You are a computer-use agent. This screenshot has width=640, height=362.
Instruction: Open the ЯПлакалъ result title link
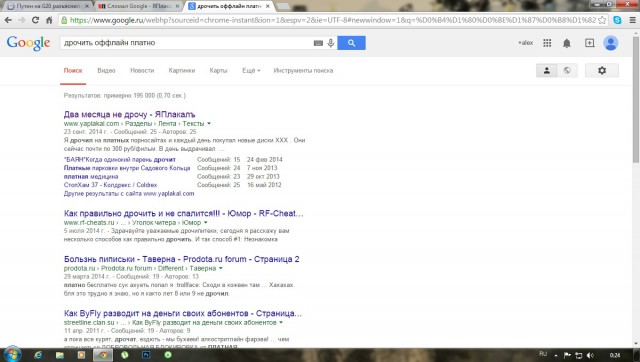pyautogui.click(x=129, y=114)
